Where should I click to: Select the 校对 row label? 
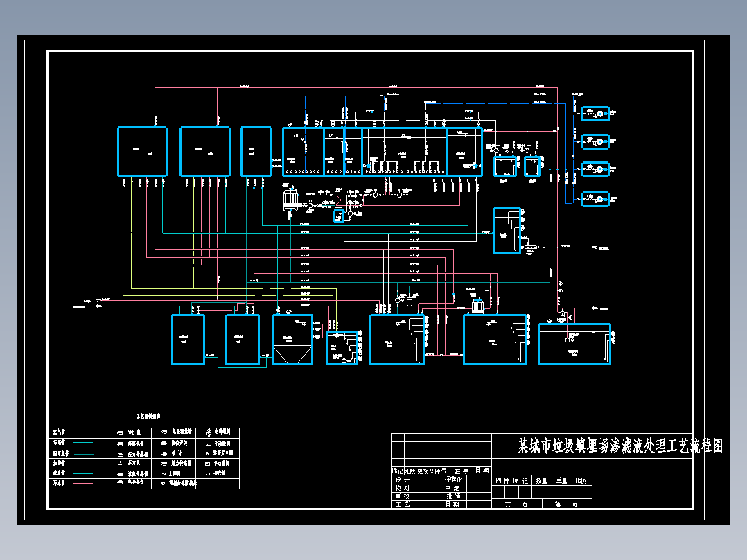pos(403,488)
